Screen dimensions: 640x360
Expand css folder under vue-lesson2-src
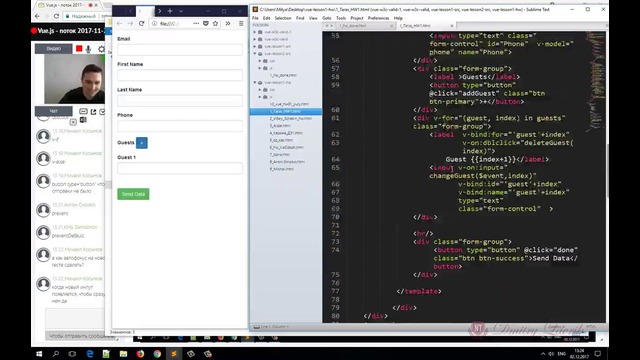[260, 61]
